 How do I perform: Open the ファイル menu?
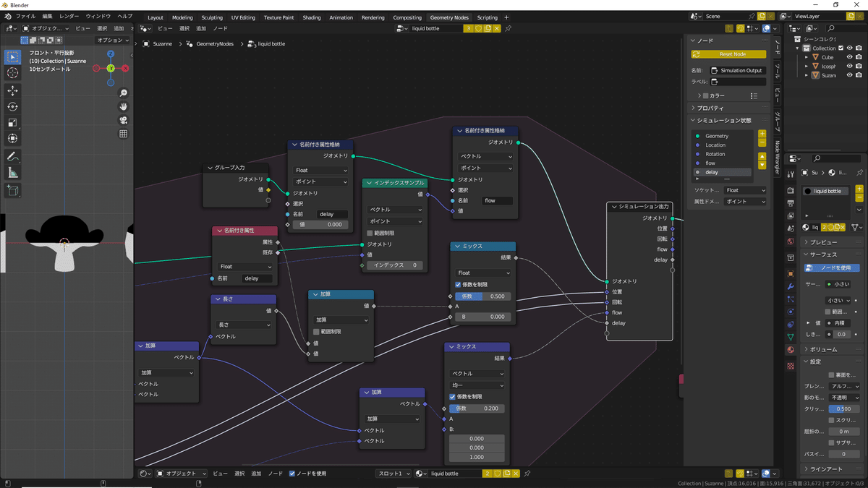tap(25, 16)
